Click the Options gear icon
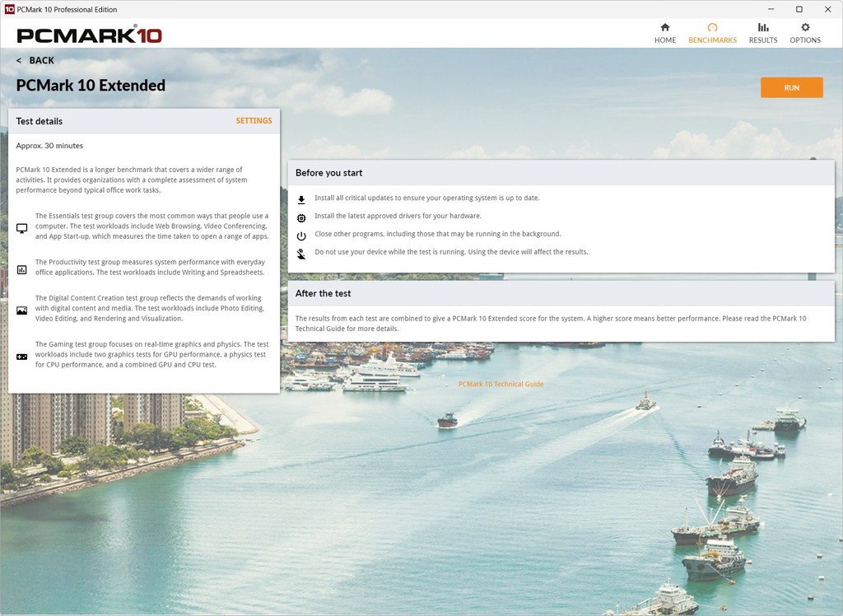 (805, 27)
